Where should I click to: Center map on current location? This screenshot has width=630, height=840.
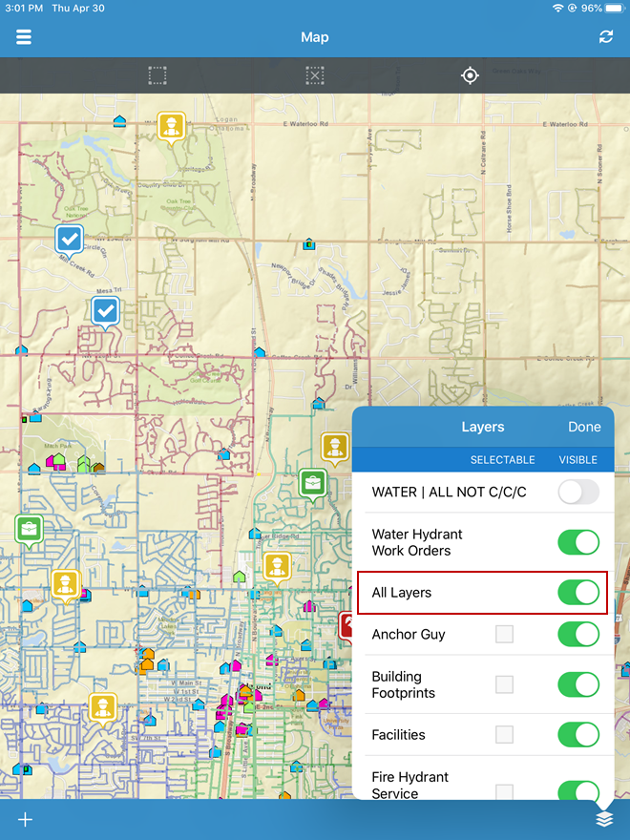click(470, 75)
